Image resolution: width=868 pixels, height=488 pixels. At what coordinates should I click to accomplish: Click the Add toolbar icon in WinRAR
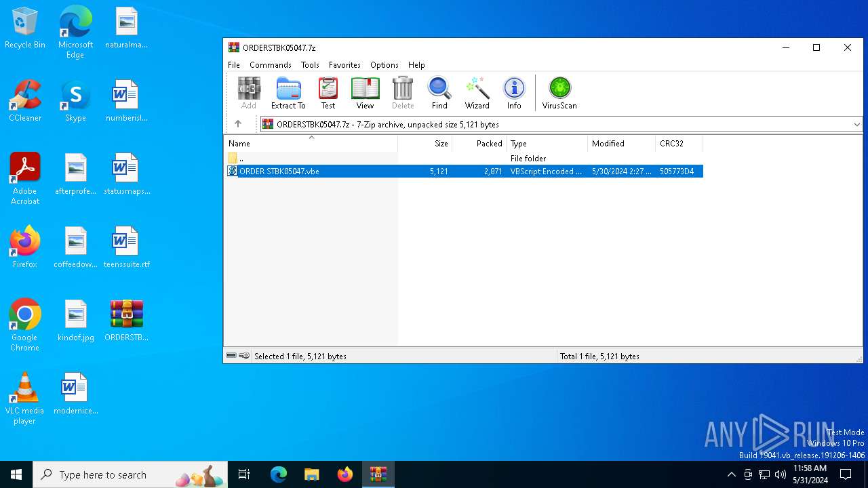pos(249,93)
